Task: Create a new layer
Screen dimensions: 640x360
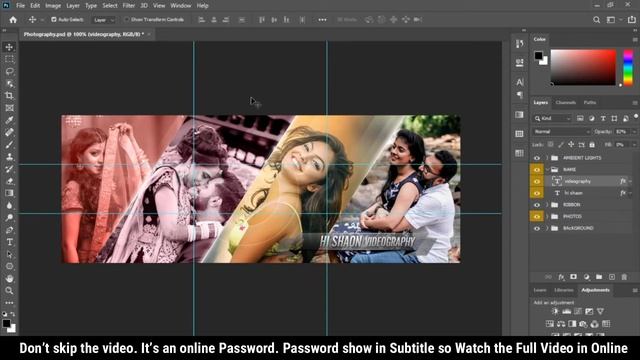Action: click(x=611, y=277)
